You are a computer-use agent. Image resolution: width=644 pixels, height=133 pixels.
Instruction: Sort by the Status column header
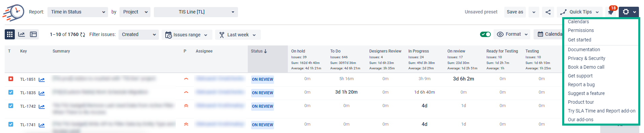coord(259,51)
